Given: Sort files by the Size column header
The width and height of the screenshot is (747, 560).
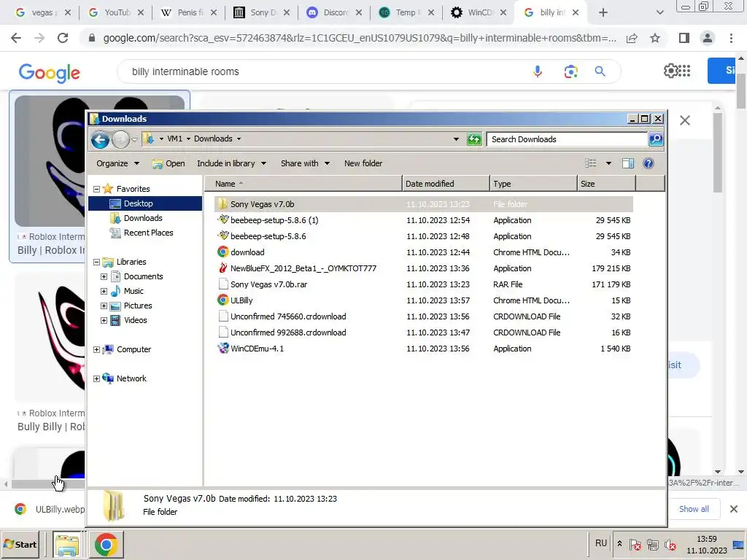Looking at the screenshot, I should click(606, 184).
